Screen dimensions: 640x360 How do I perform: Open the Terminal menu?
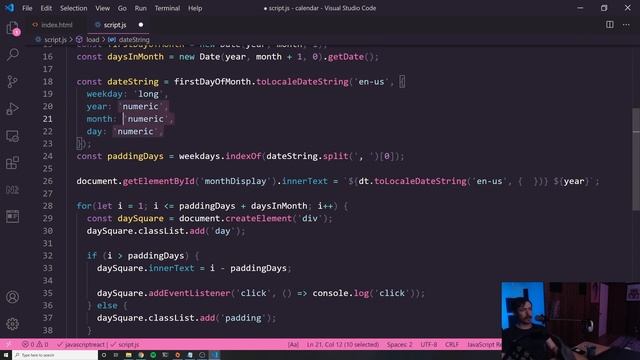[167, 8]
